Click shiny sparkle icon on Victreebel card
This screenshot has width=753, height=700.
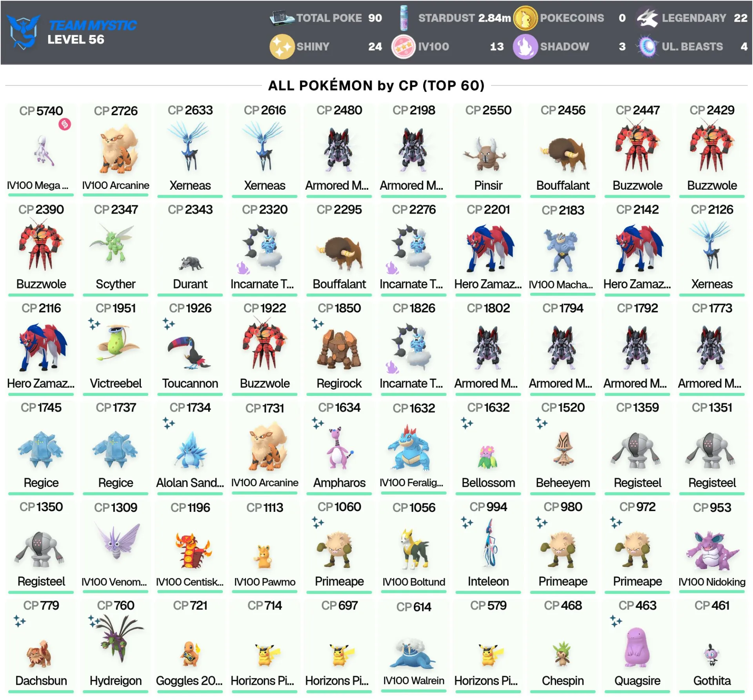[x=94, y=324]
